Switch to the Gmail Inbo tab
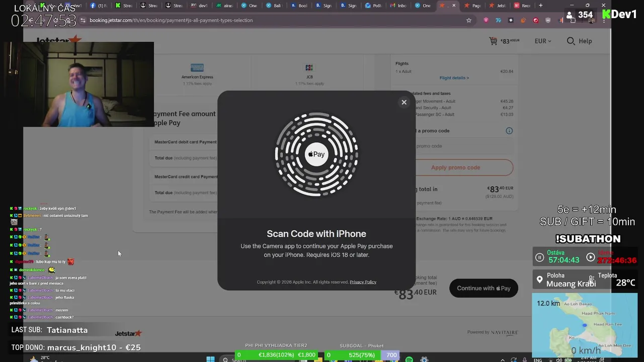Image resolution: width=644 pixels, height=362 pixels. tap(398, 6)
